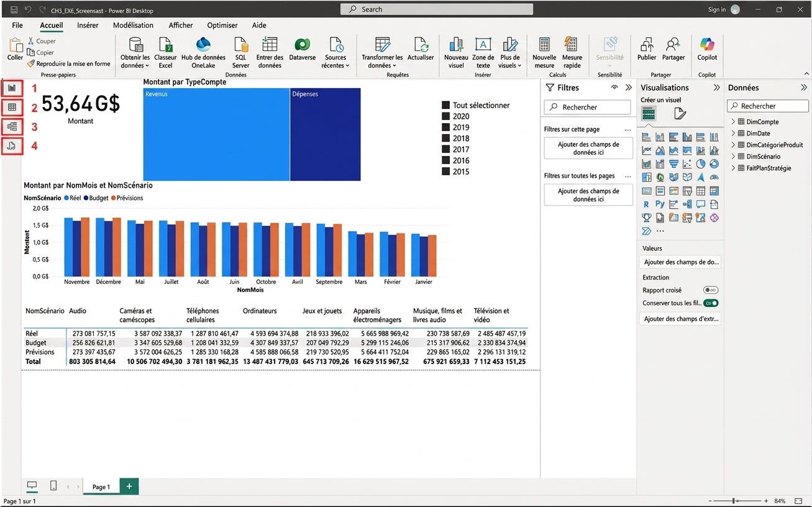Viewport: 812px width, 507px height.
Task: Add a new page with plus button
Action: pos(129,486)
